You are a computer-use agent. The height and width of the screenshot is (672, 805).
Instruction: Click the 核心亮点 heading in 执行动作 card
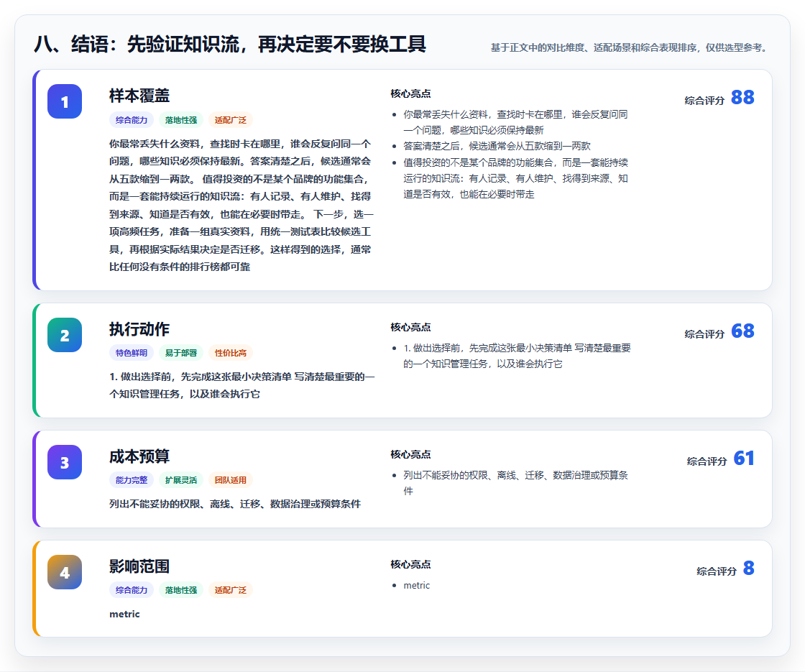[x=410, y=328]
